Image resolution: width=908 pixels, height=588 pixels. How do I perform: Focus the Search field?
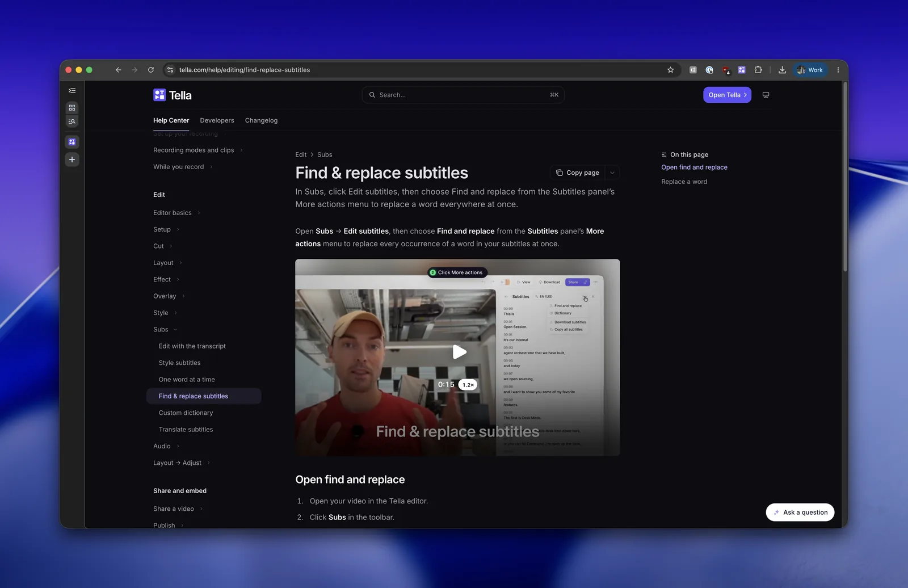[x=463, y=95]
